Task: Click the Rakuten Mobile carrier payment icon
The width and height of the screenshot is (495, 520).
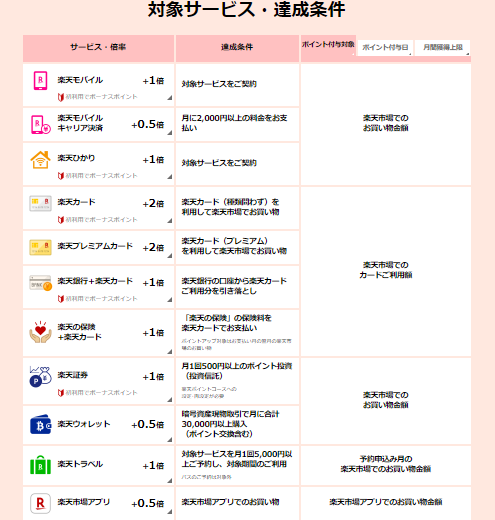Action: pos(40,125)
